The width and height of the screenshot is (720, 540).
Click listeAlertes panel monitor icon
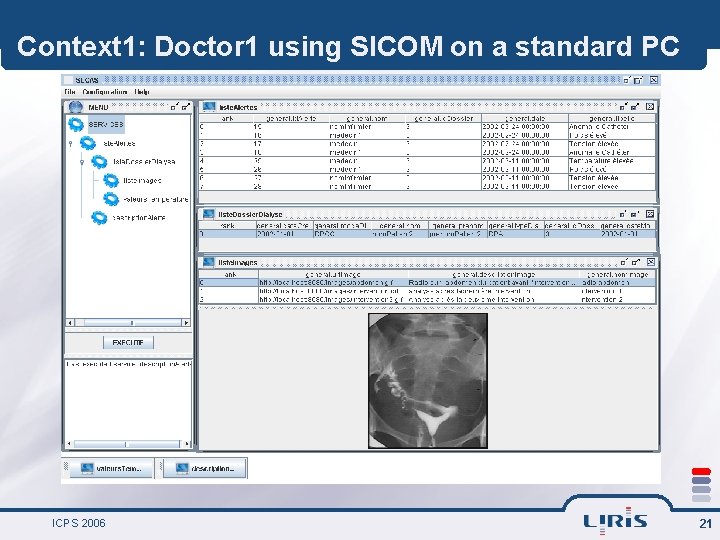[x=209, y=107]
